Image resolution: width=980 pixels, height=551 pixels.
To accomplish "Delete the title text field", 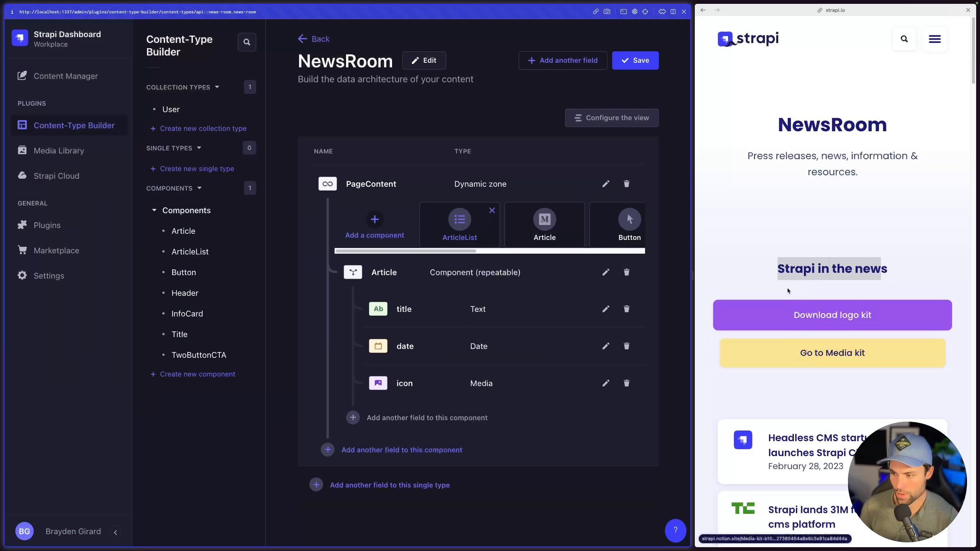I will tap(626, 309).
